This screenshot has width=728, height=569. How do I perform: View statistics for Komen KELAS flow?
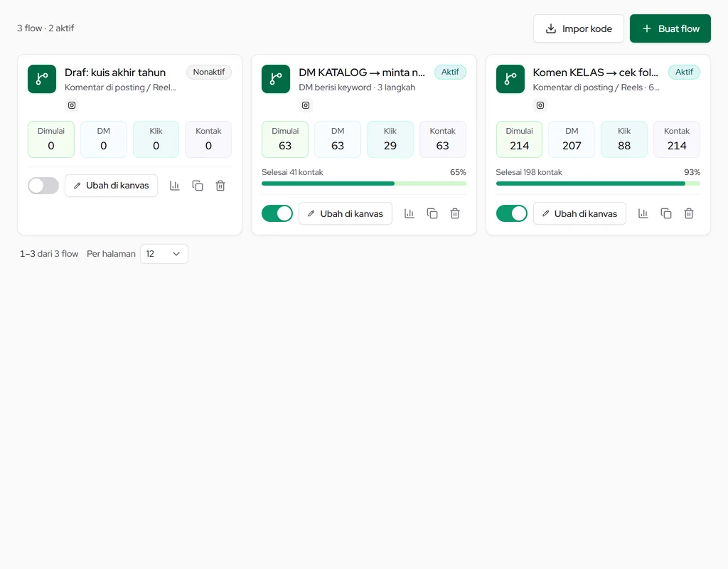(x=643, y=213)
